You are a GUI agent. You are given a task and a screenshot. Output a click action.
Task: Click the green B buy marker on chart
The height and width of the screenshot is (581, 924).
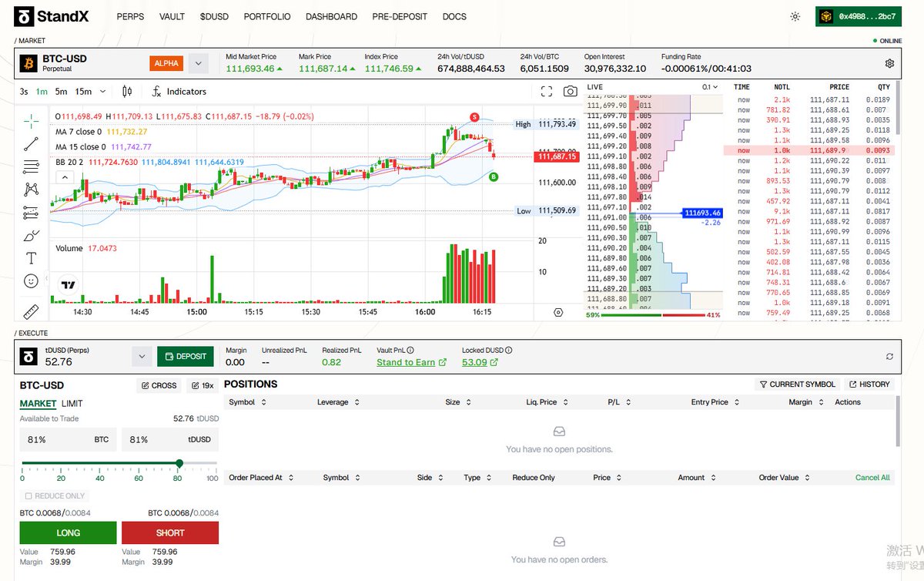tap(494, 176)
